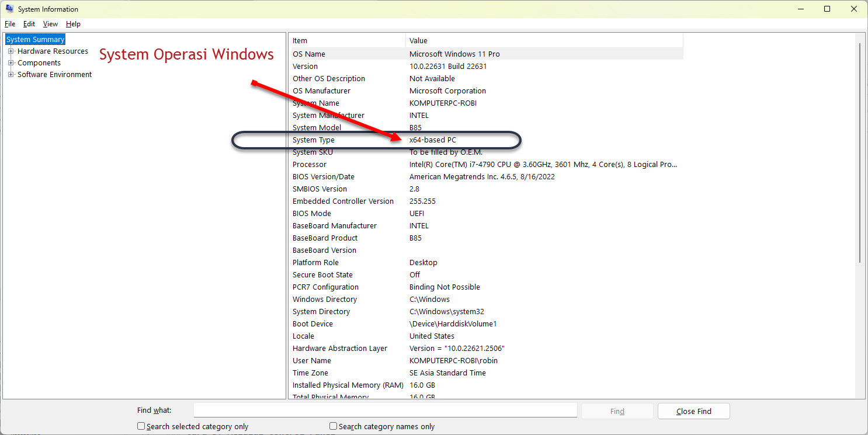The height and width of the screenshot is (435, 868).
Task: Enable the Search selected category only checkbox
Action: 140,426
